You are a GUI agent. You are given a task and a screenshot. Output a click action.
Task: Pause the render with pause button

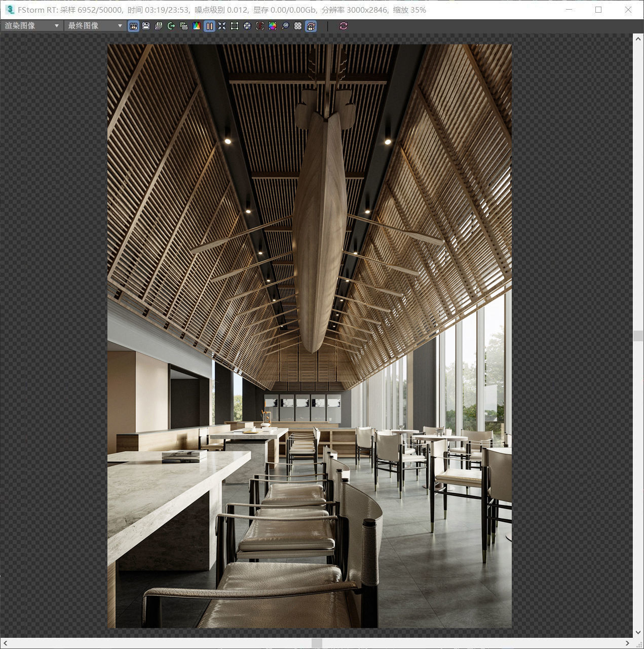209,26
